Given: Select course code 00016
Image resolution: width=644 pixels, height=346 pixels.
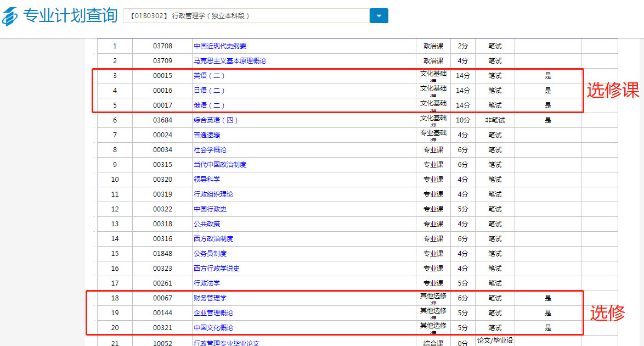Looking at the screenshot, I should 162,91.
